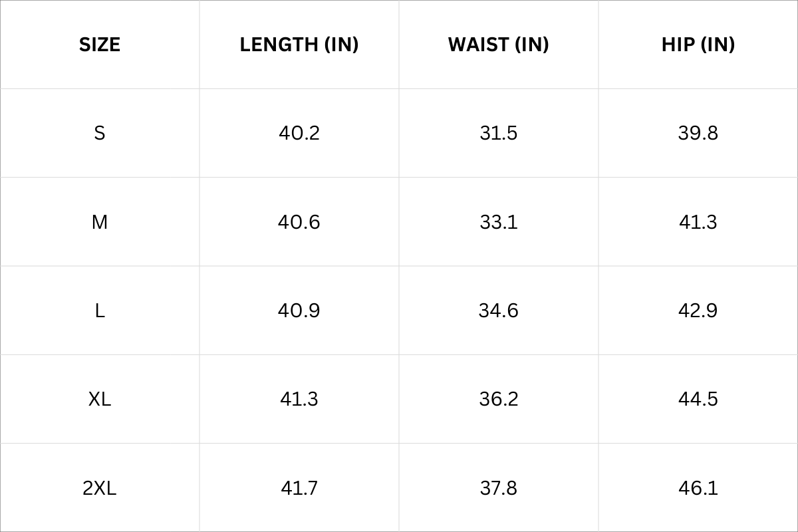
Task: Select the XL size label
Action: pos(100,399)
